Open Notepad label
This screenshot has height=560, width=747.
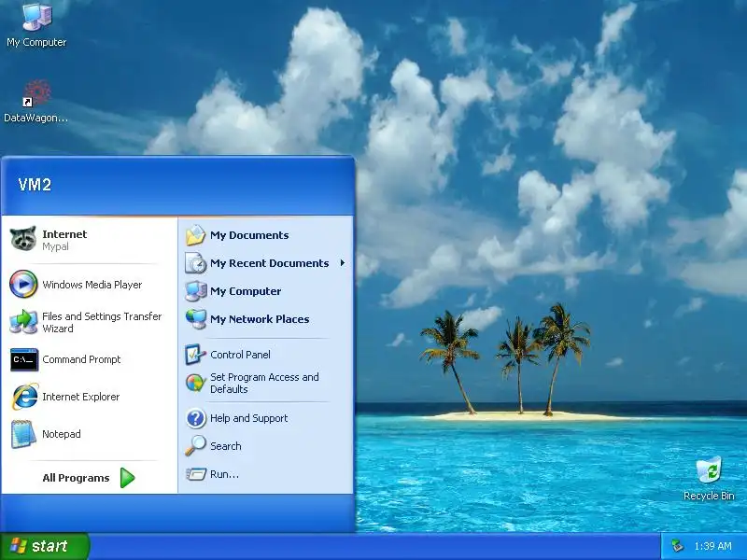61,434
